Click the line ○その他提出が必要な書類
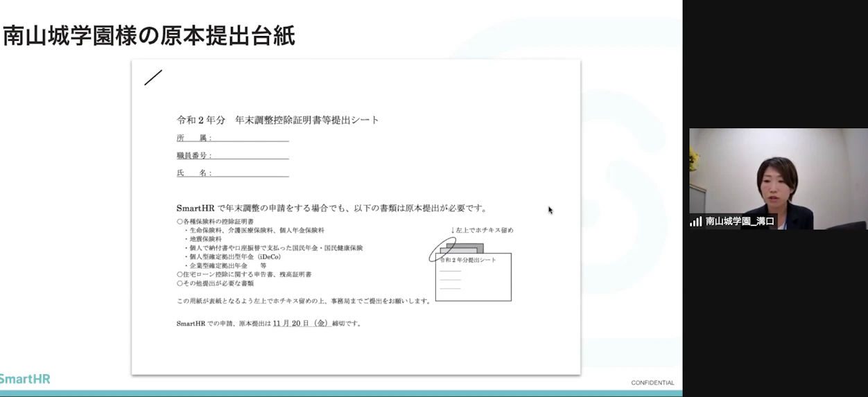The width and height of the screenshot is (868, 397). pyautogui.click(x=216, y=283)
